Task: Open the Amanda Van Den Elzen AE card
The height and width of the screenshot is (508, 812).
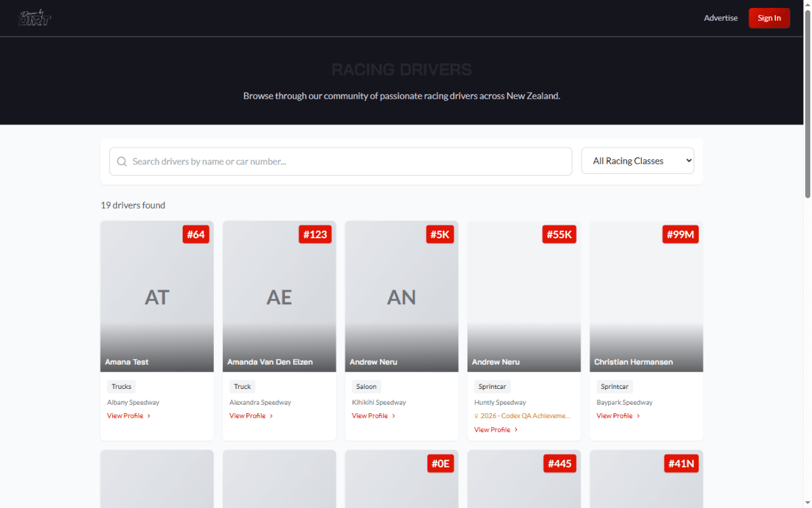Action: 279,296
